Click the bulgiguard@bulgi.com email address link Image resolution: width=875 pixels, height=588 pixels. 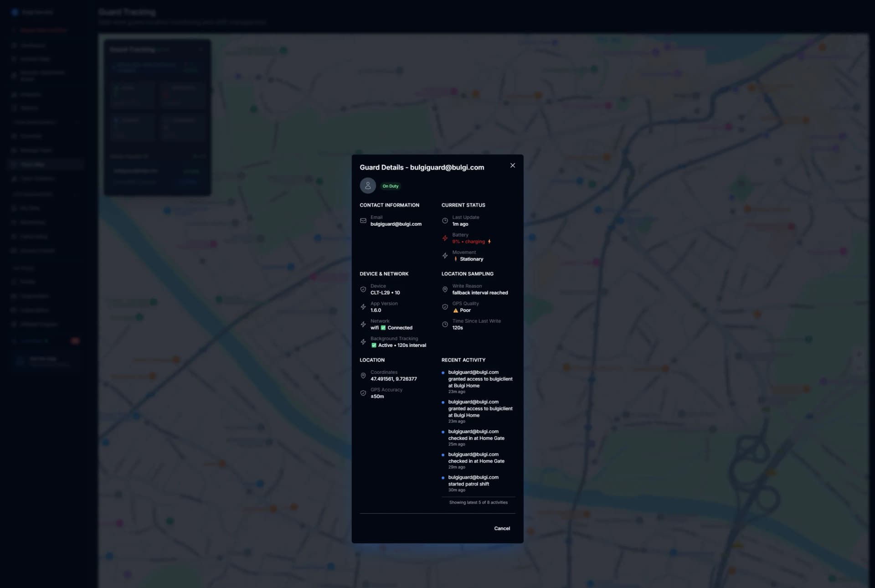pos(396,224)
